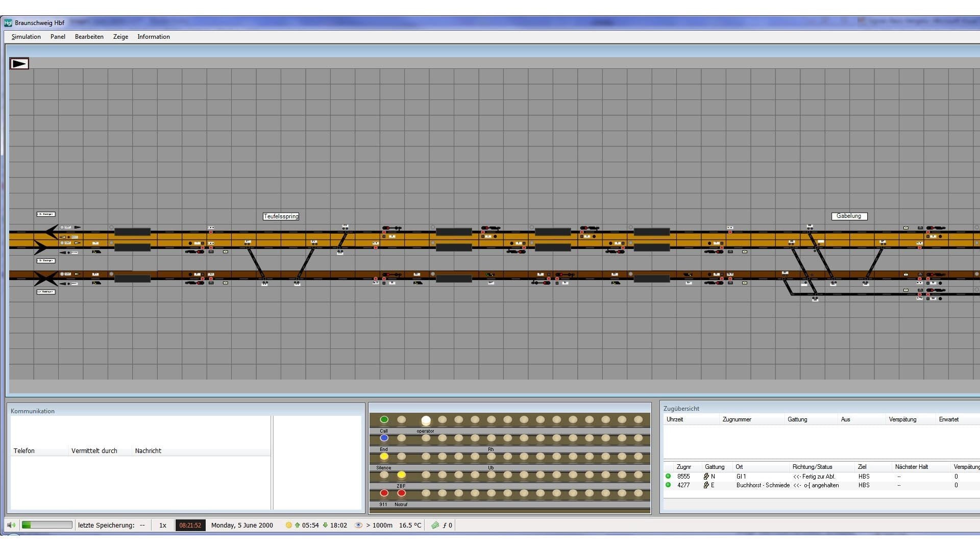Click green status dot of train 4277
This screenshot has width=980, height=551.
click(x=668, y=485)
